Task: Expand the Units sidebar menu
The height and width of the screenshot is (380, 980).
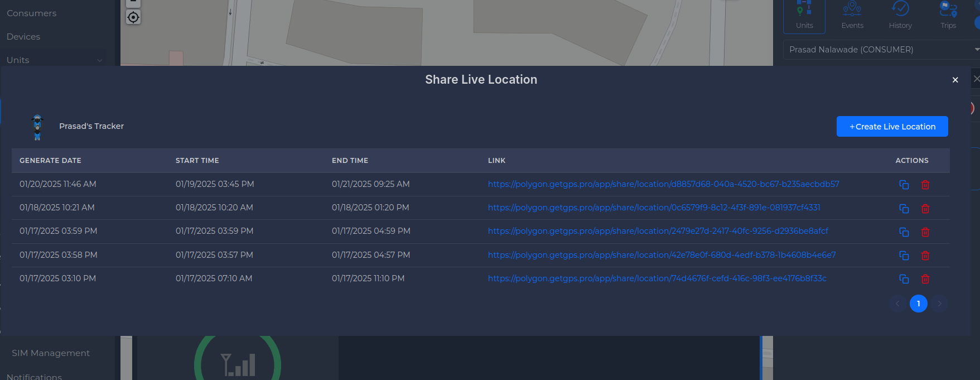Action: pyautogui.click(x=55, y=60)
